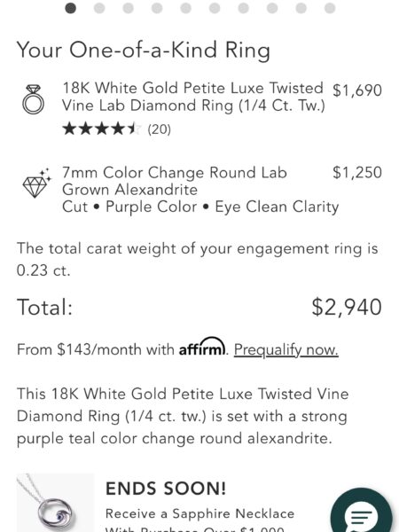Click the $1,690 ring setting price
This screenshot has width=399, height=532.
357,90
